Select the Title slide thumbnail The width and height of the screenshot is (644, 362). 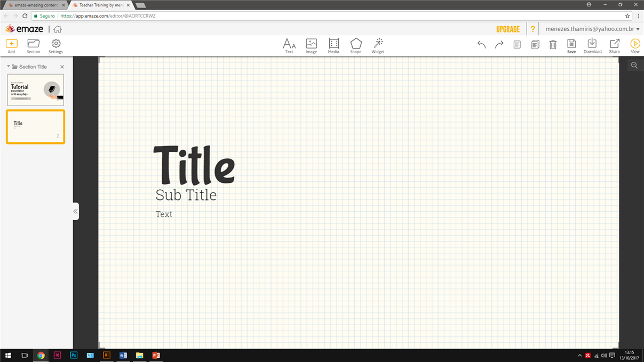(x=35, y=127)
